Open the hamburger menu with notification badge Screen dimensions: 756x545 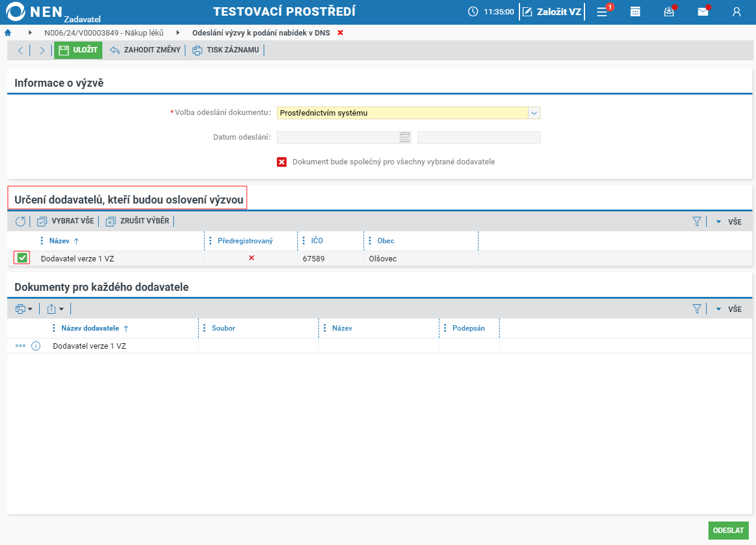tap(602, 11)
